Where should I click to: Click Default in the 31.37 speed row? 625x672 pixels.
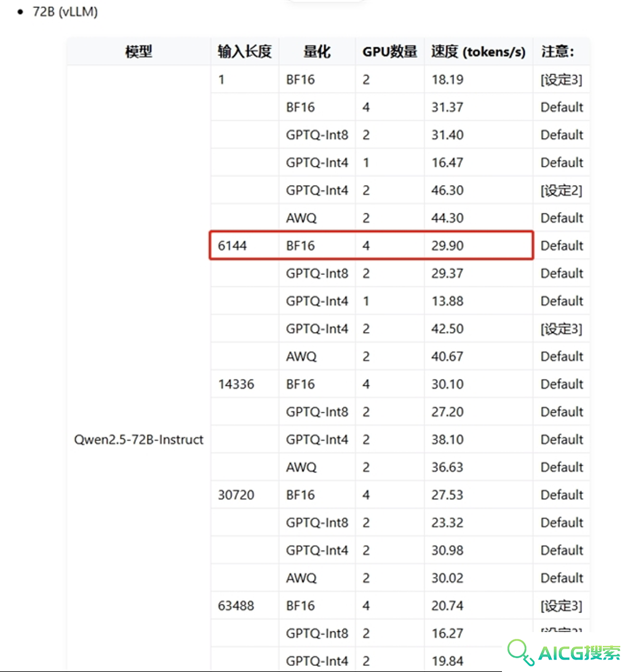click(562, 107)
